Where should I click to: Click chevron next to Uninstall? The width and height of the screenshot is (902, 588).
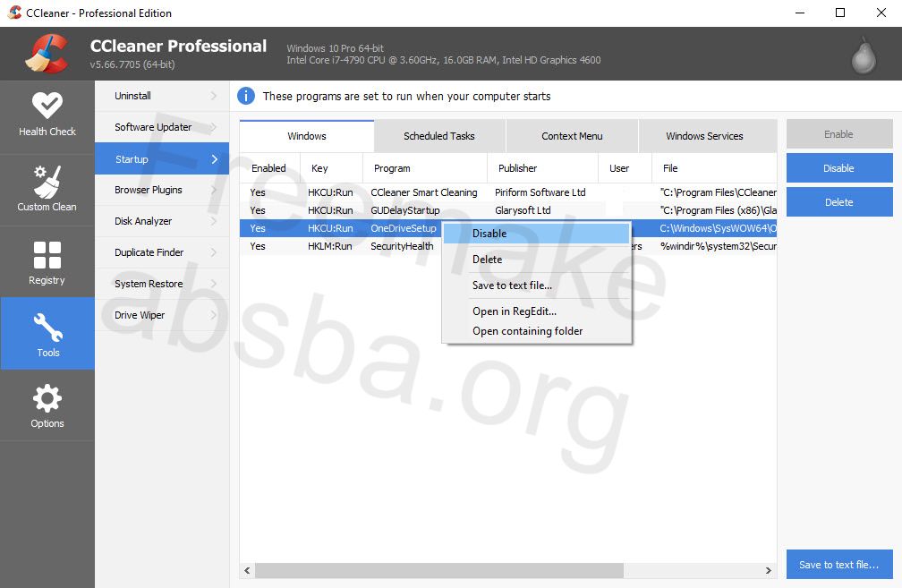pos(214,96)
